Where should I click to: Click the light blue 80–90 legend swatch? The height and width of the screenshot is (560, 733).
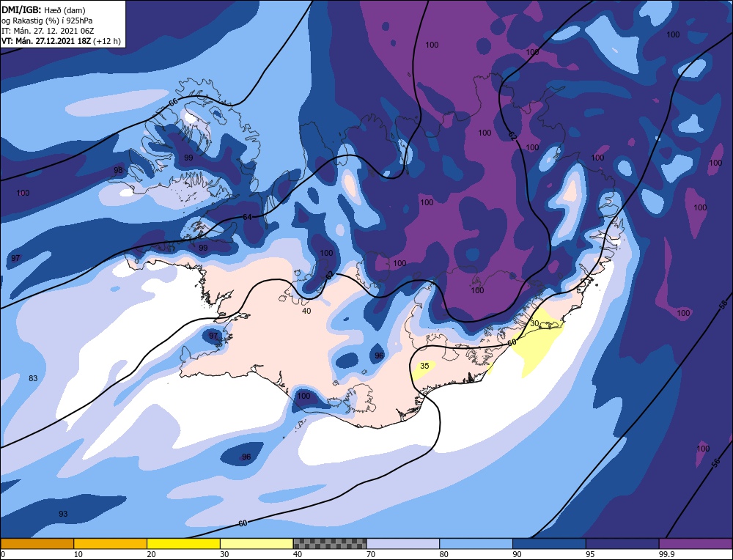tap(476, 543)
